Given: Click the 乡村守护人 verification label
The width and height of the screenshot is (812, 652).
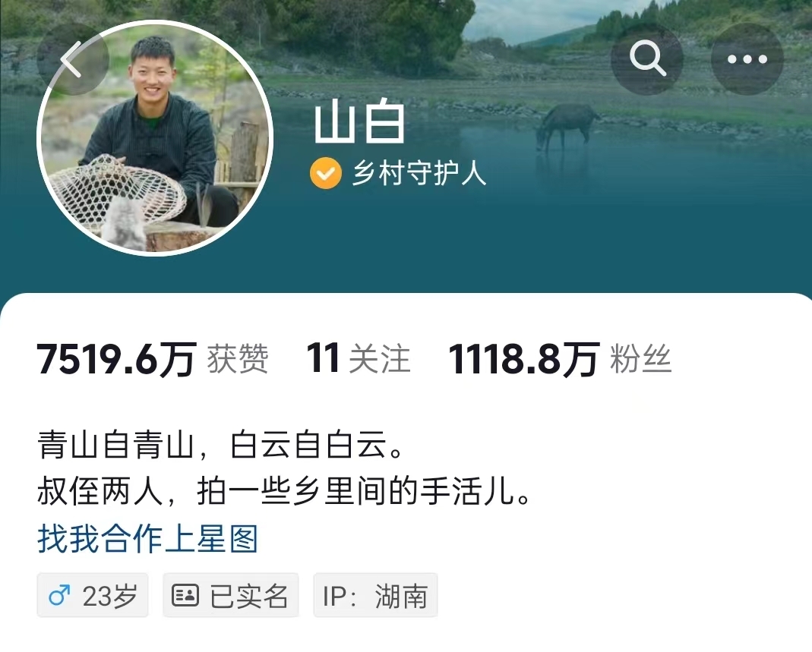Looking at the screenshot, I should [419, 173].
